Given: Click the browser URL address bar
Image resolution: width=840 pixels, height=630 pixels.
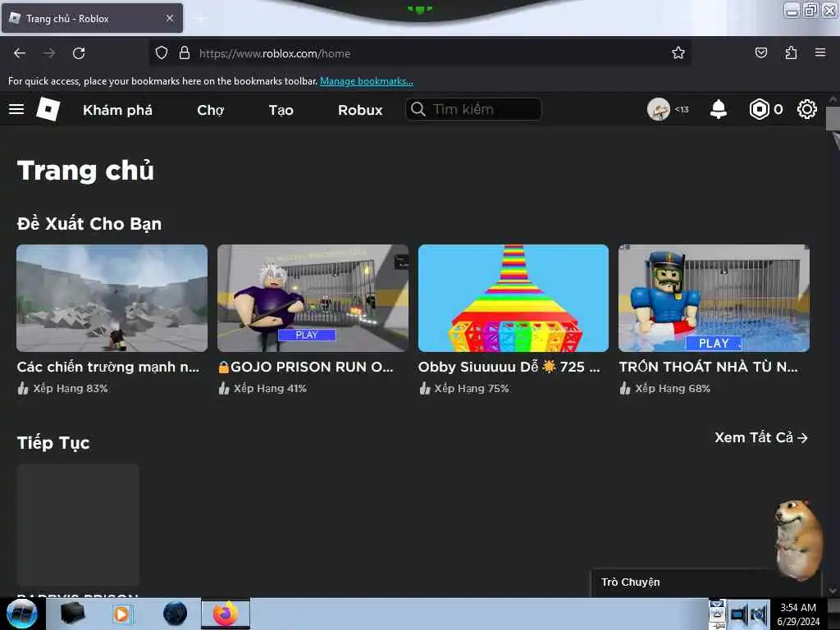Looking at the screenshot, I should pos(419,53).
